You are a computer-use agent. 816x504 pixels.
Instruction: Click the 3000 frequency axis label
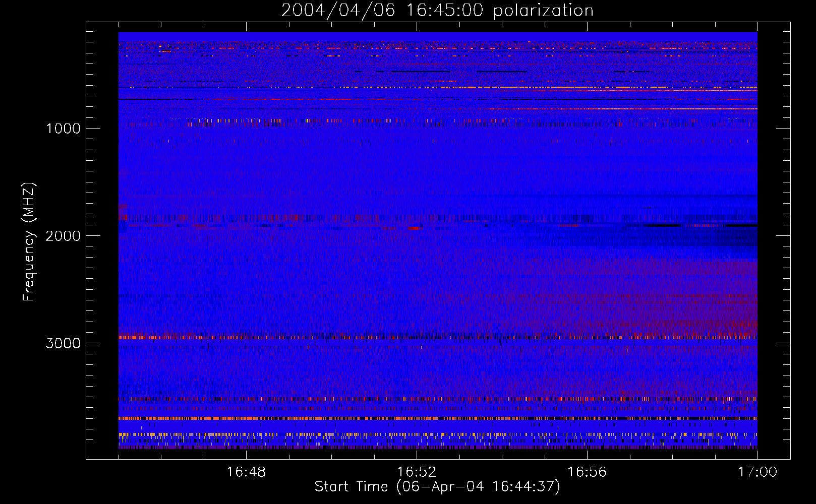(63, 343)
